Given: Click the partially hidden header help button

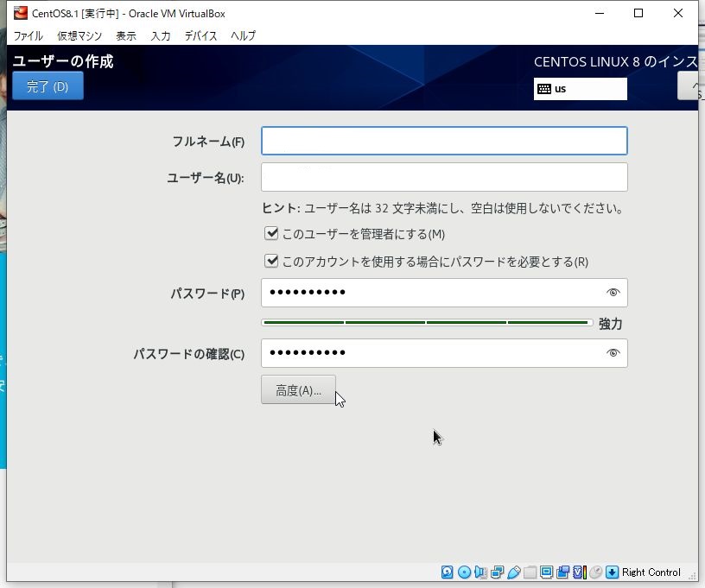Looking at the screenshot, I should (688, 85).
